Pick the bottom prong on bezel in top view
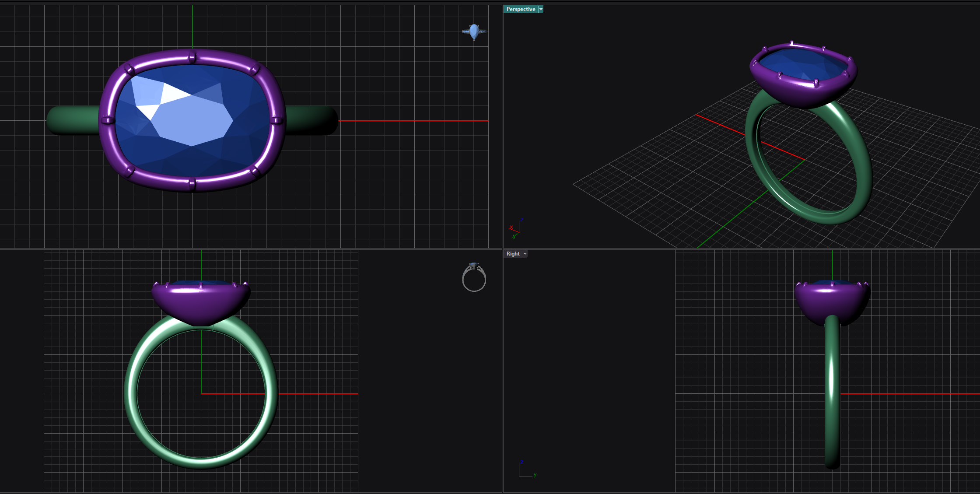 192,184
